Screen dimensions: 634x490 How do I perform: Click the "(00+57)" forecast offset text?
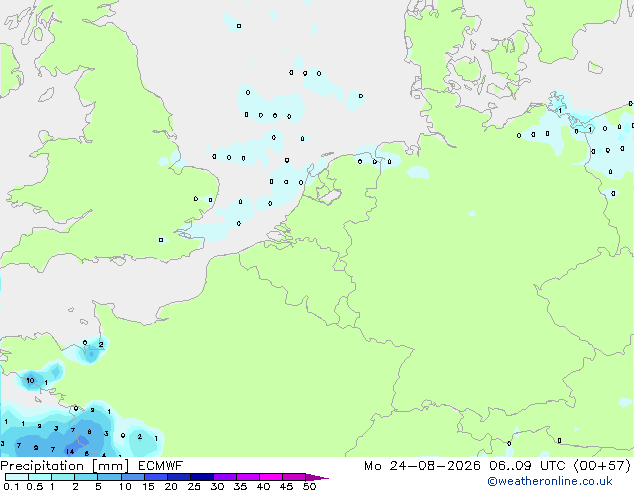[x=602, y=466]
